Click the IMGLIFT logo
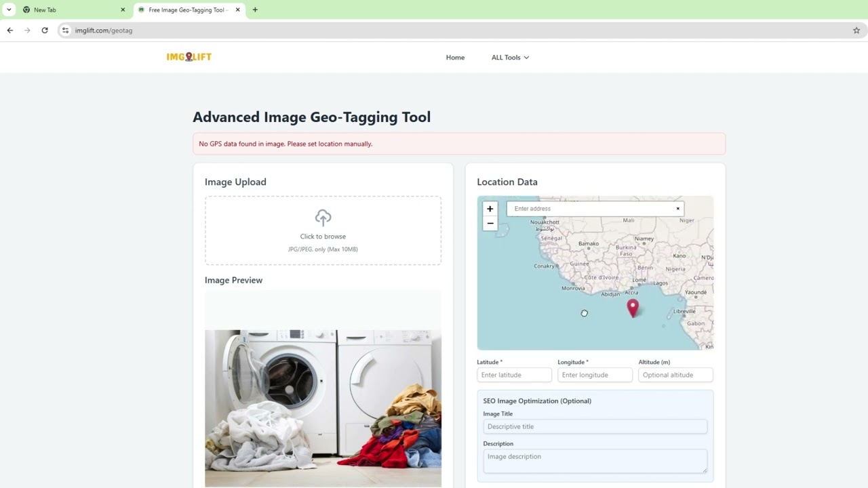The image size is (868, 488). (x=189, y=57)
